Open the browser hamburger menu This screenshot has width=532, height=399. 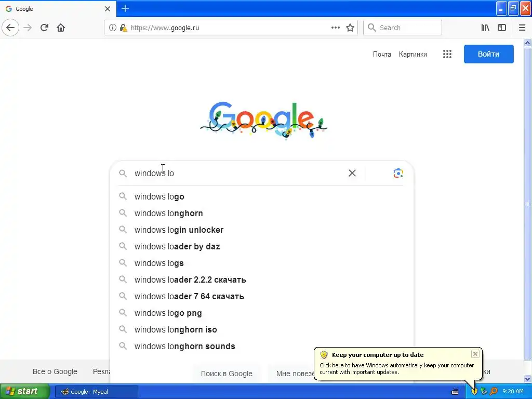pos(522,28)
